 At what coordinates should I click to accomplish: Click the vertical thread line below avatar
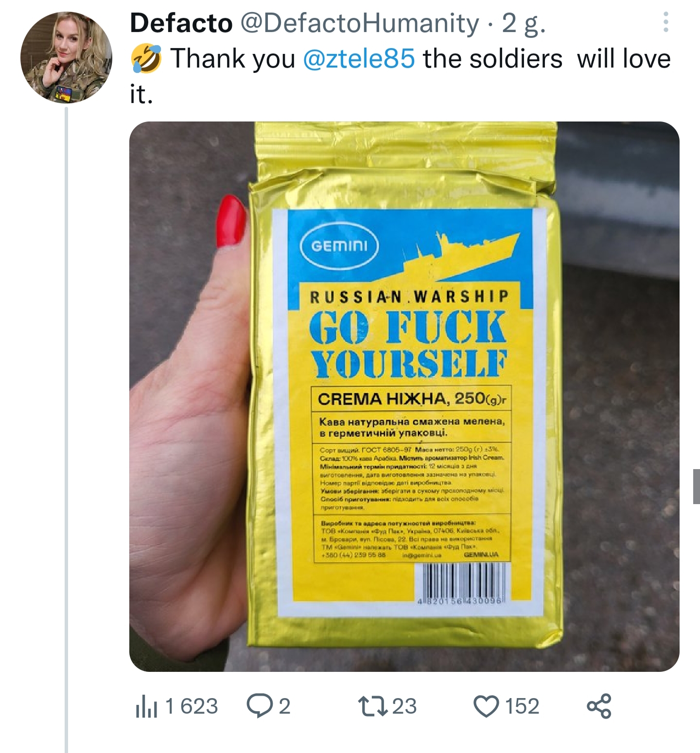click(x=66, y=430)
